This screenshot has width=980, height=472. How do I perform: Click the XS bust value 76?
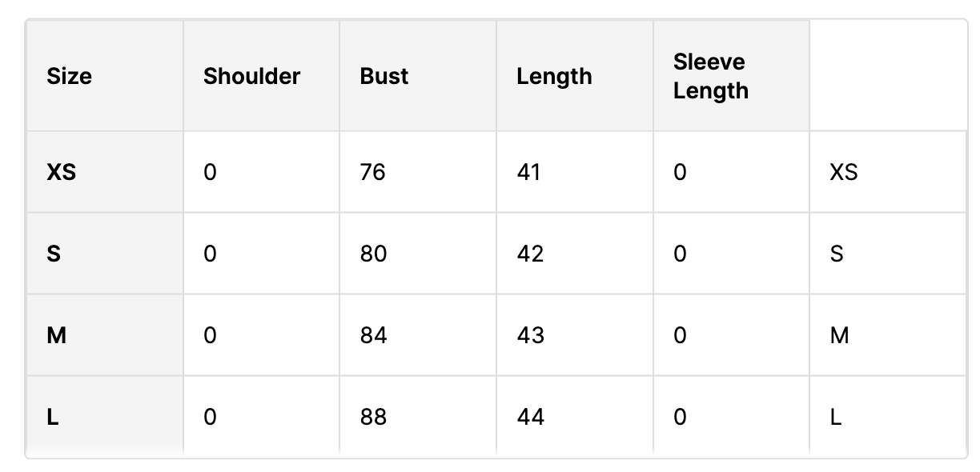(373, 172)
